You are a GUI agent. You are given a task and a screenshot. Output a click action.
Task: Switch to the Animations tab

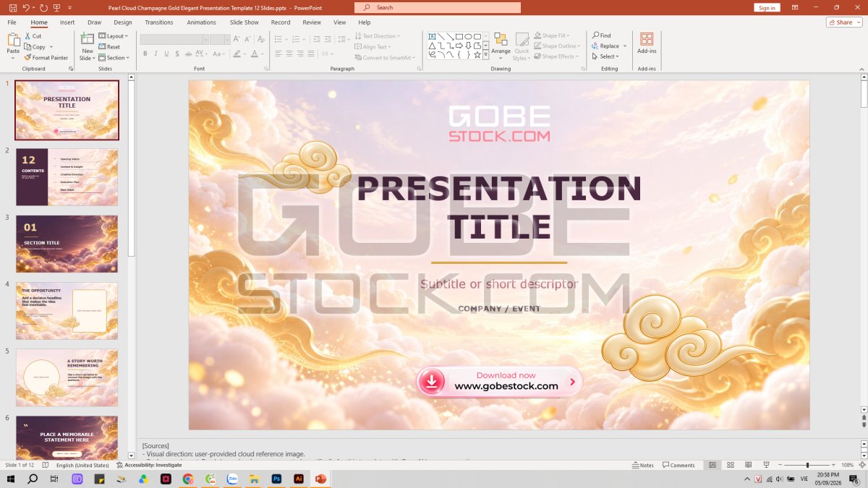(201, 22)
